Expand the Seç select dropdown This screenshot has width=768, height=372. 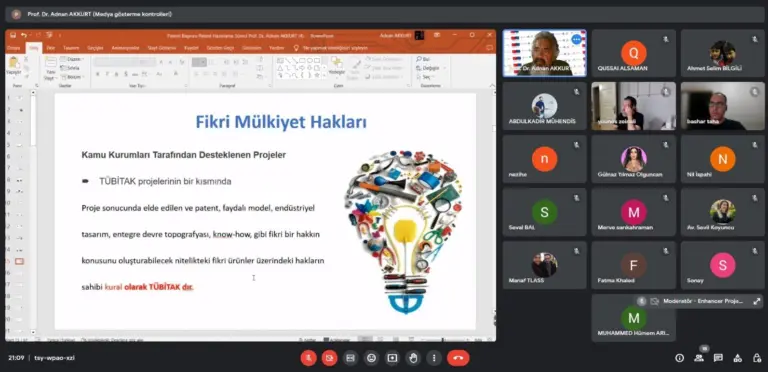(x=425, y=77)
